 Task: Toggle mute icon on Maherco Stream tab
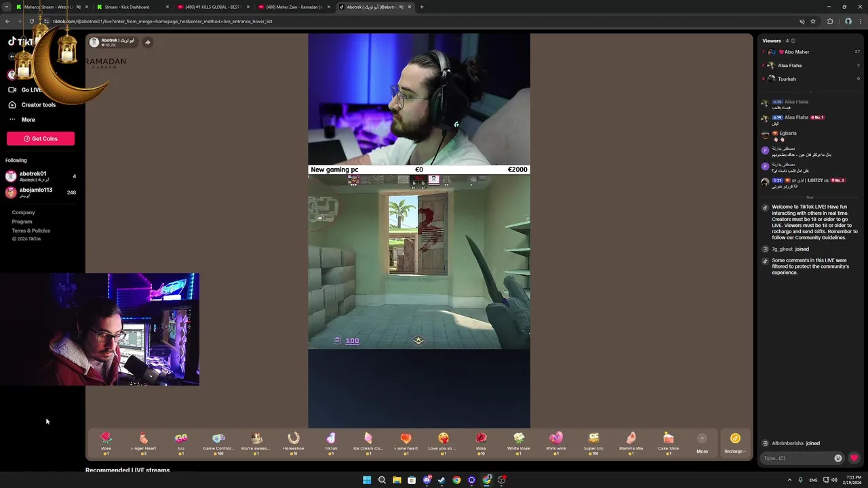(78, 7)
